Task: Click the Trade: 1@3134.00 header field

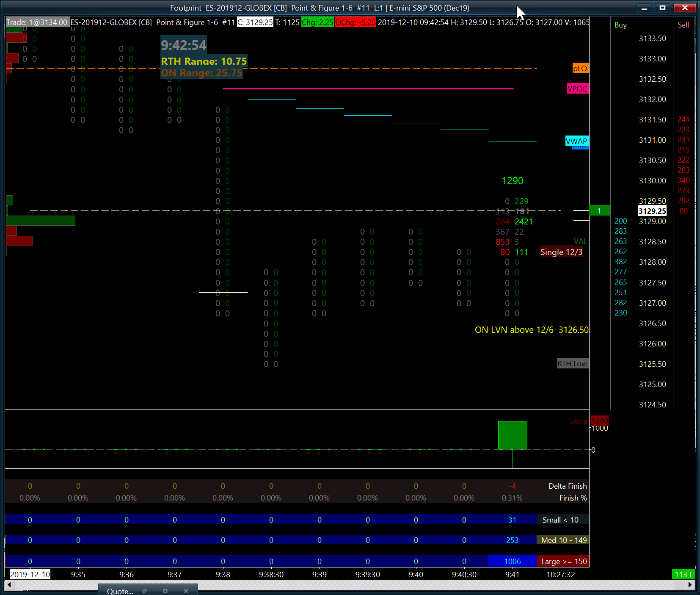Action: click(37, 22)
